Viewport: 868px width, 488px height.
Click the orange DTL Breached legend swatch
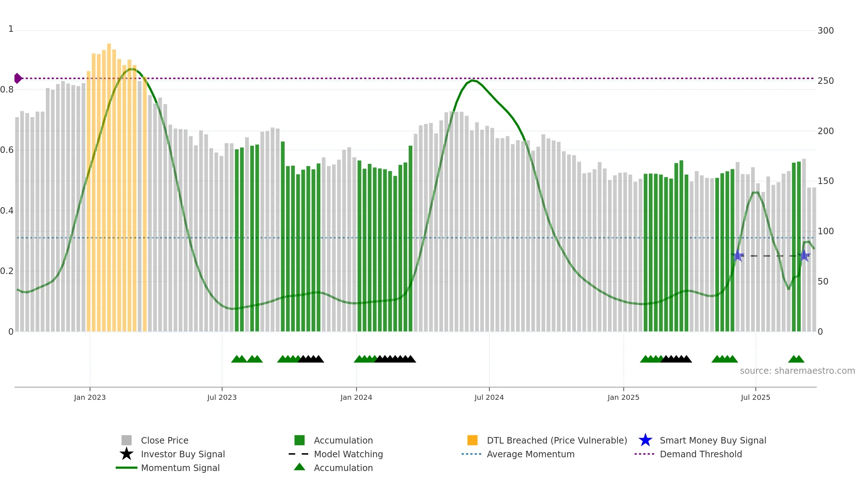(x=472, y=440)
